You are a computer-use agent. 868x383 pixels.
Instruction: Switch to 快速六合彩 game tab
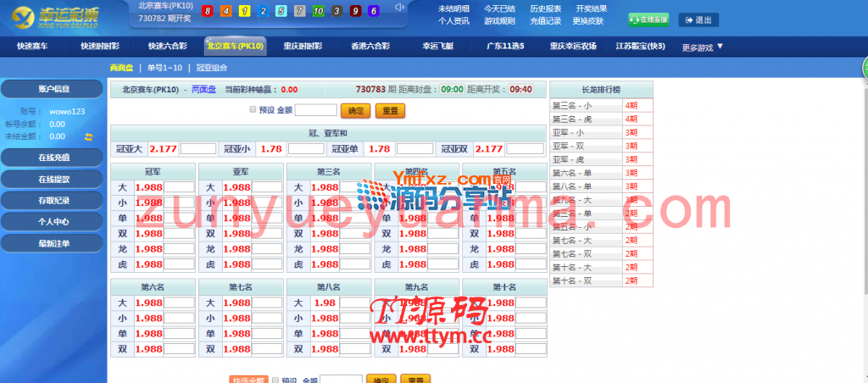[168, 47]
